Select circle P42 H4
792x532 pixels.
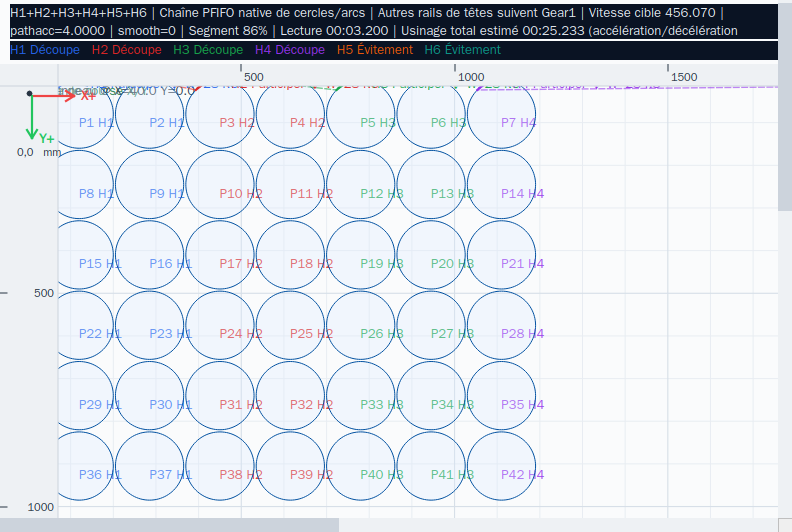click(502, 466)
